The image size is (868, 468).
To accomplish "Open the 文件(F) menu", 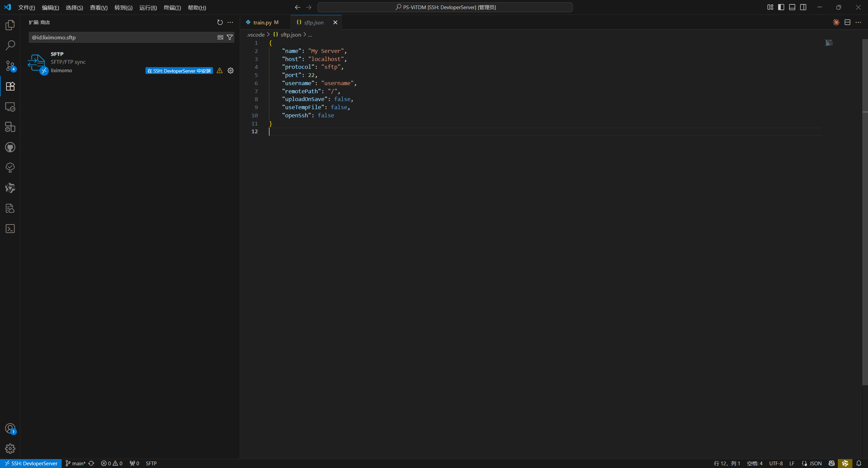I will click(x=26, y=7).
